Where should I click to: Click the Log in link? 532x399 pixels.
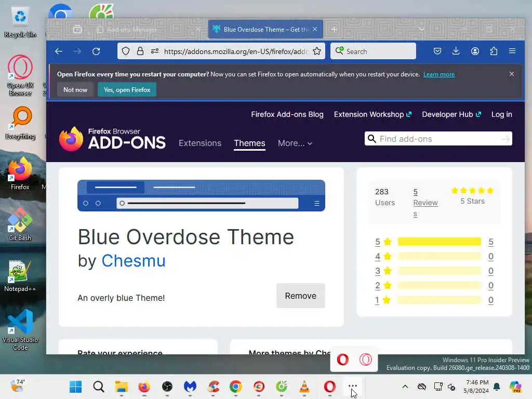pyautogui.click(x=501, y=114)
